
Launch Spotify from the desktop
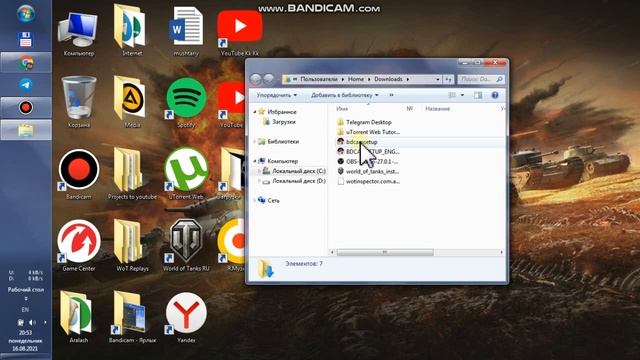(x=186, y=102)
